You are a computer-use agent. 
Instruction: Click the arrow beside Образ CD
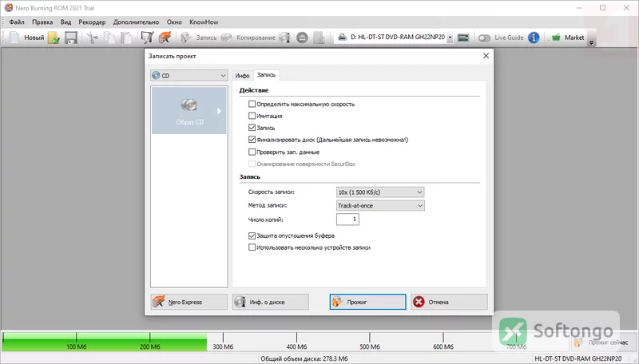(x=219, y=111)
